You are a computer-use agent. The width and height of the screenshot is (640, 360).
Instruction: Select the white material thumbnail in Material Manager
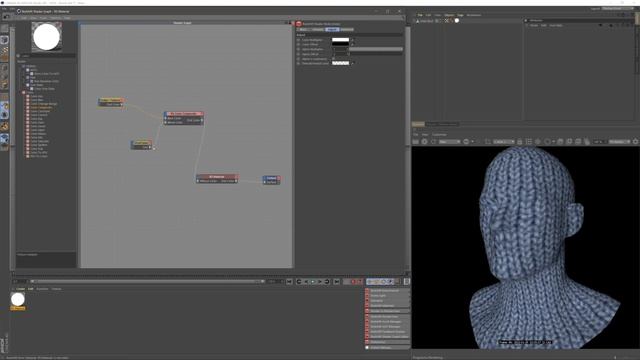click(18, 300)
